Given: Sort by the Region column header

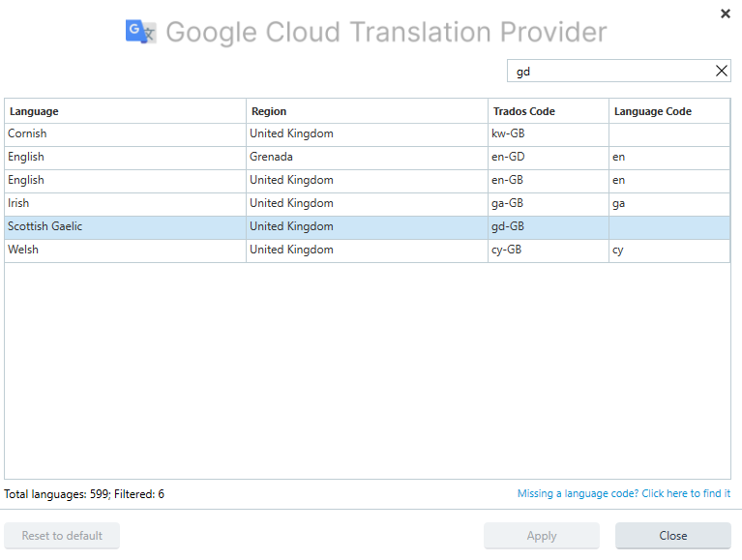Looking at the screenshot, I should coord(367,111).
